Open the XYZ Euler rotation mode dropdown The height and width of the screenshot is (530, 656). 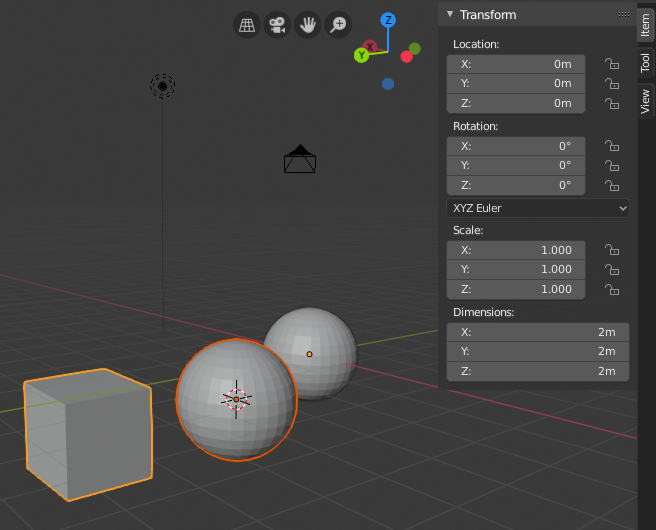point(538,208)
